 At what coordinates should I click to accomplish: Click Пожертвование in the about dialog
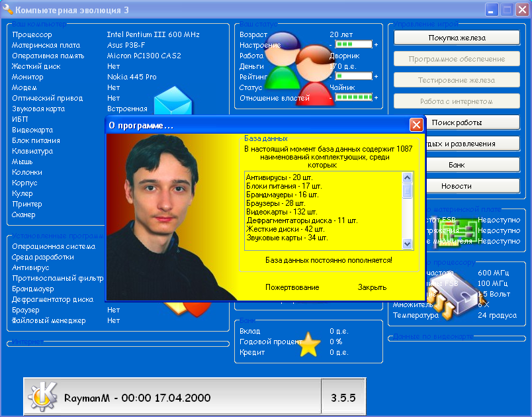click(x=292, y=287)
